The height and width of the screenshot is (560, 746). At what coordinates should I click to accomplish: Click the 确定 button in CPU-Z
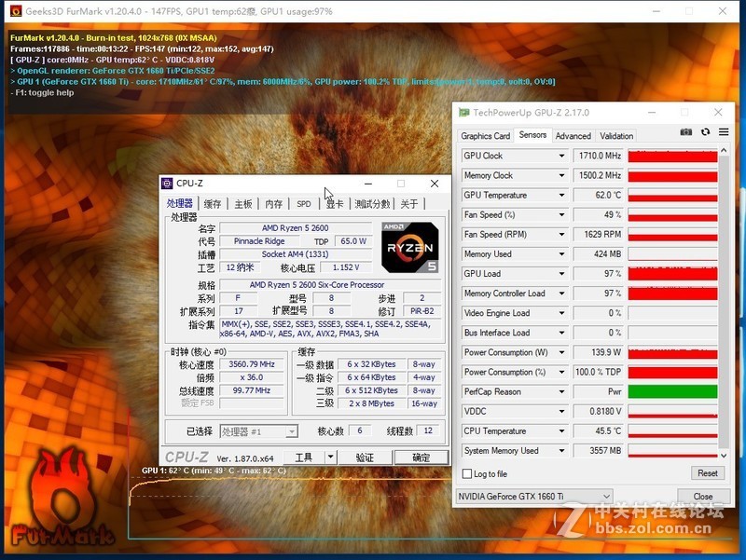421,457
